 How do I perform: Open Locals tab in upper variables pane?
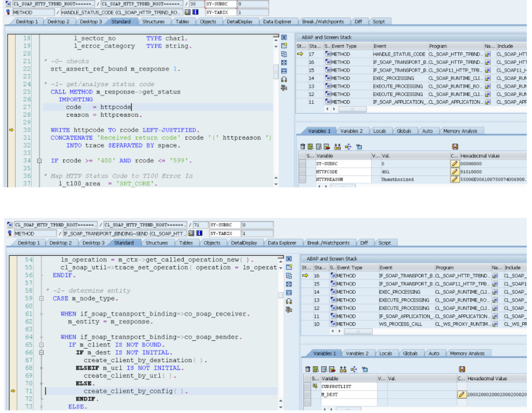(x=379, y=131)
